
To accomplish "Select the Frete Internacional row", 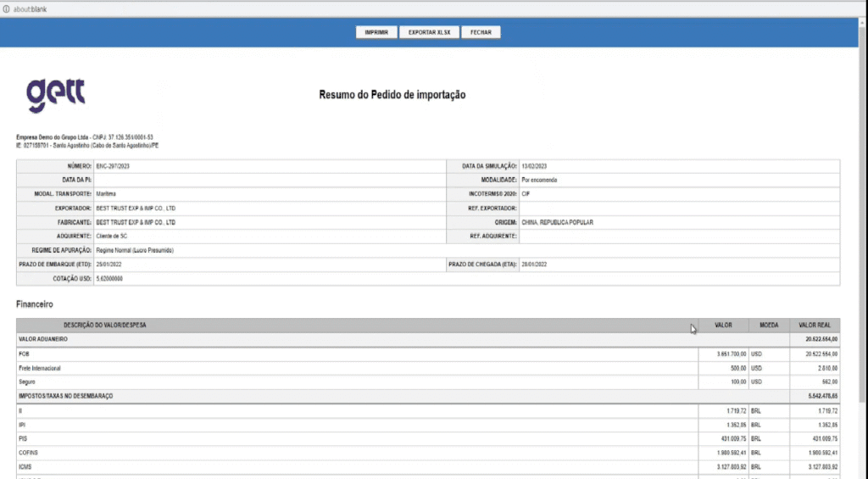I will point(39,368).
